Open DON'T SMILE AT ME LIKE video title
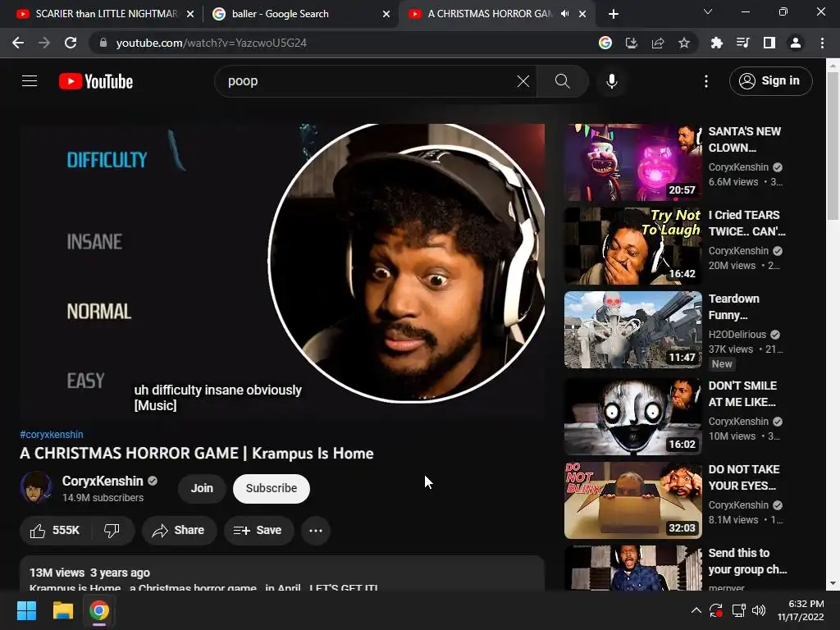 point(742,394)
